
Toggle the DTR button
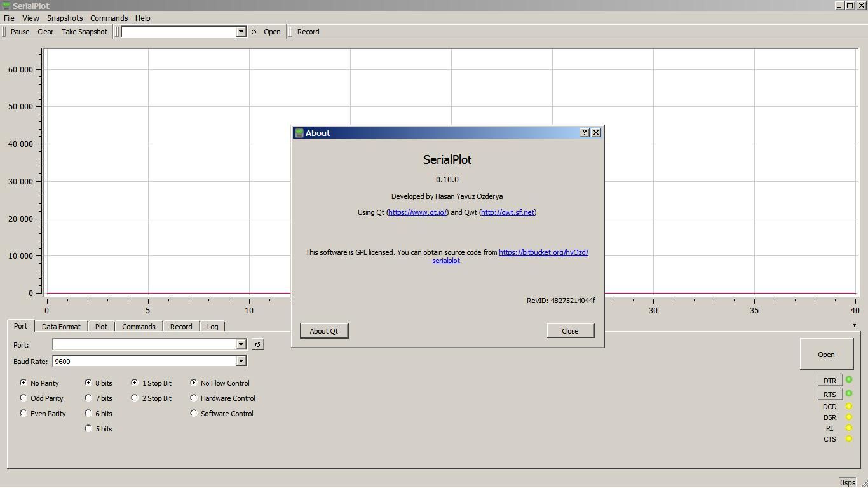coord(830,381)
